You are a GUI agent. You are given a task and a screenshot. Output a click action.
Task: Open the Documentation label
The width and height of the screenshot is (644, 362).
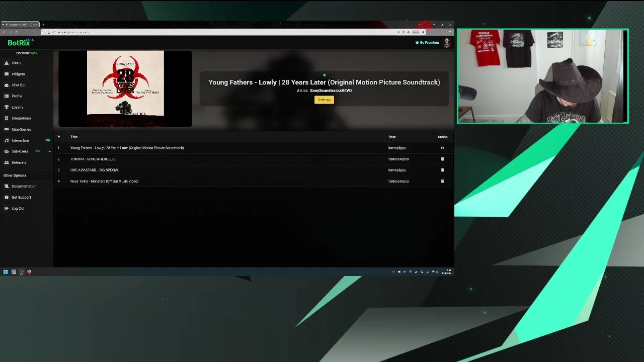pyautogui.click(x=24, y=186)
